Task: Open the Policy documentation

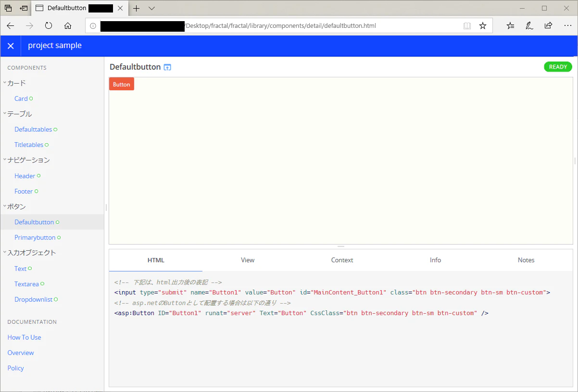Action: pos(16,368)
